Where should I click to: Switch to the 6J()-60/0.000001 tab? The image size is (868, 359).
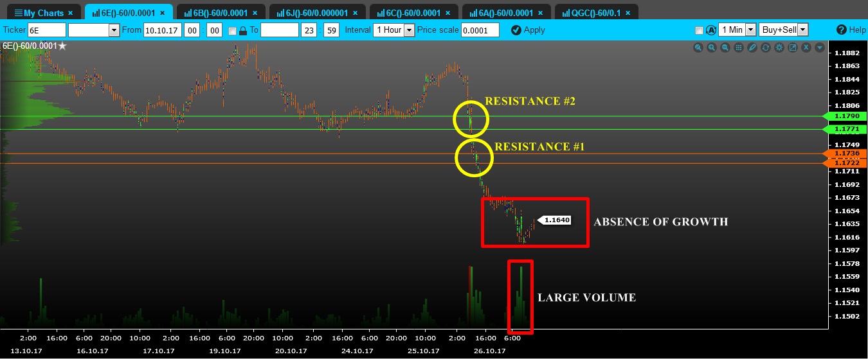[318, 13]
